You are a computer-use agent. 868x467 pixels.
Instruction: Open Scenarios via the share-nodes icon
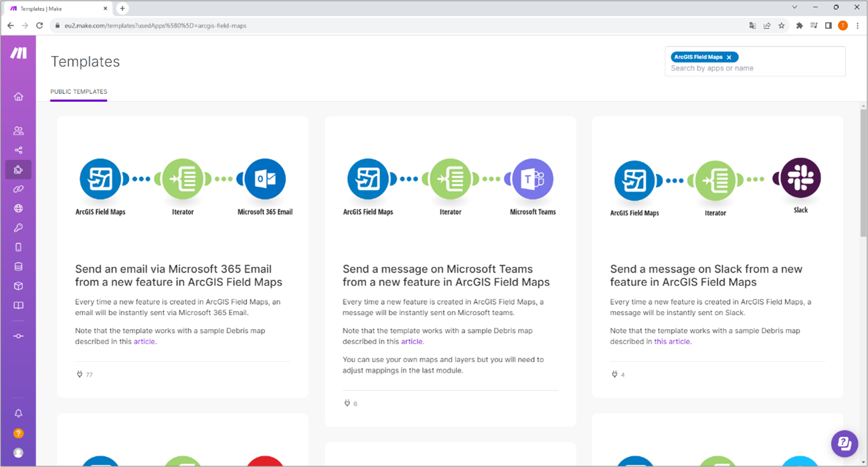(18, 151)
